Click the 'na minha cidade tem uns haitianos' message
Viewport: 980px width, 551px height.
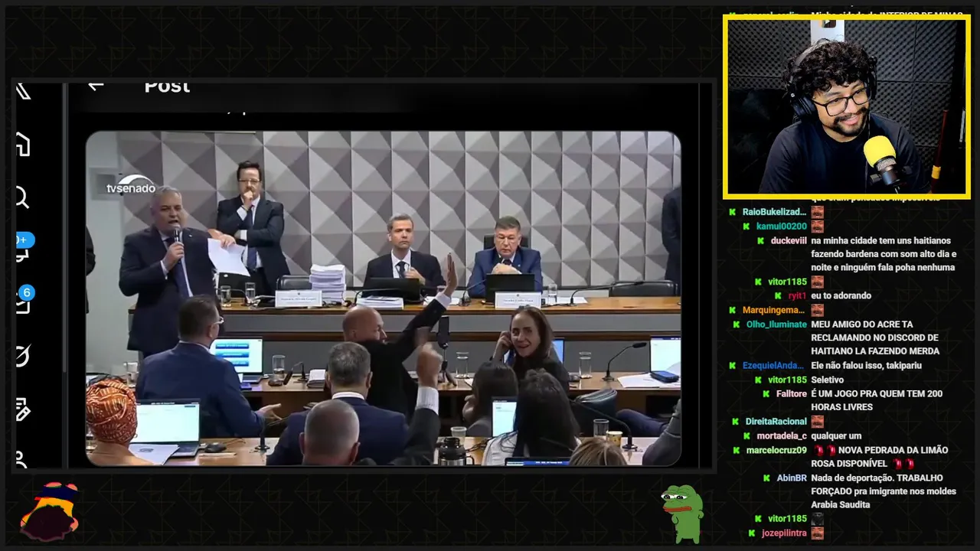click(x=884, y=254)
